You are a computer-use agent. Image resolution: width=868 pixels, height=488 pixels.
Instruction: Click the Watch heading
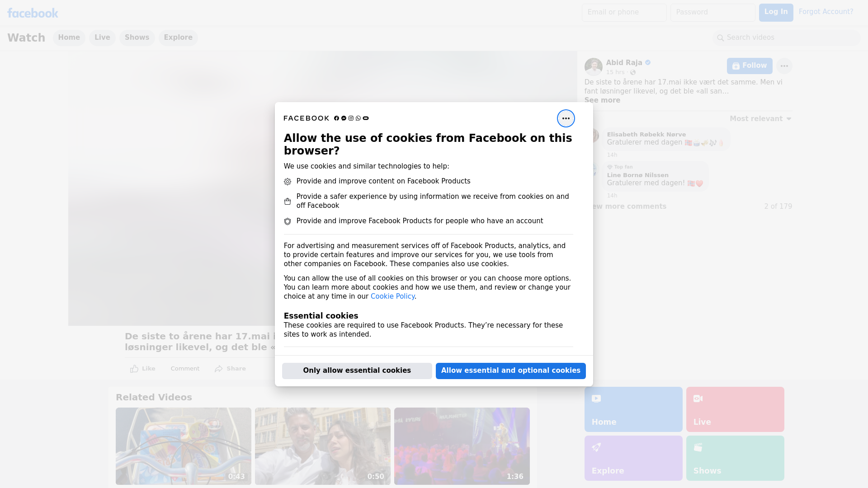click(26, 38)
